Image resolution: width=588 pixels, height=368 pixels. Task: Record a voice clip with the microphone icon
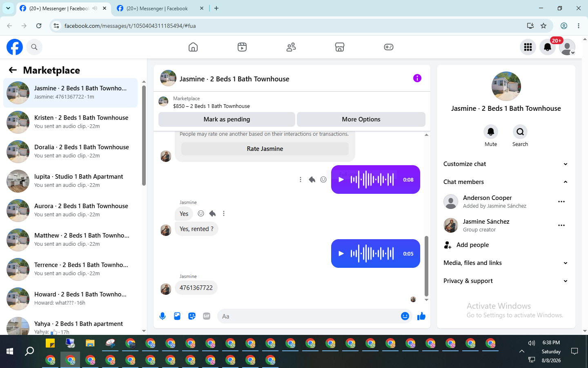click(163, 316)
